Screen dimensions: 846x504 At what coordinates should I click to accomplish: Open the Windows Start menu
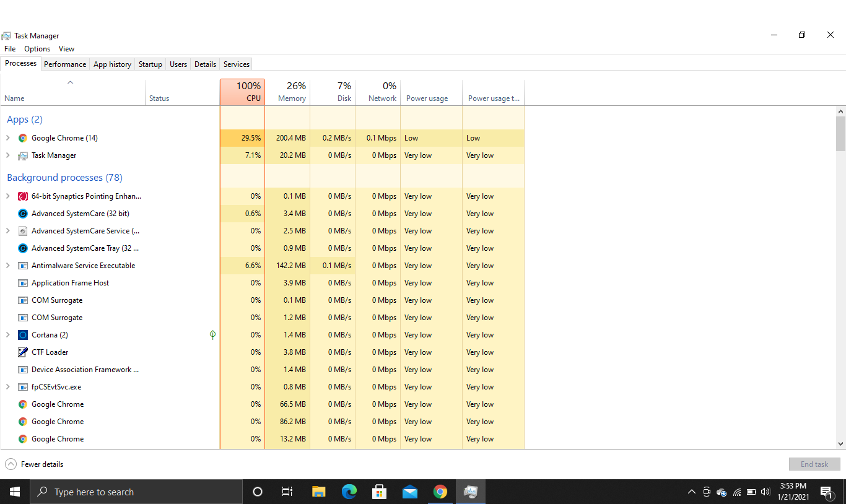[15, 492]
